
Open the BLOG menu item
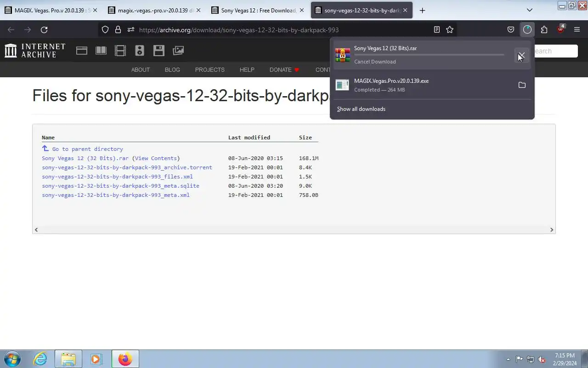tap(172, 70)
